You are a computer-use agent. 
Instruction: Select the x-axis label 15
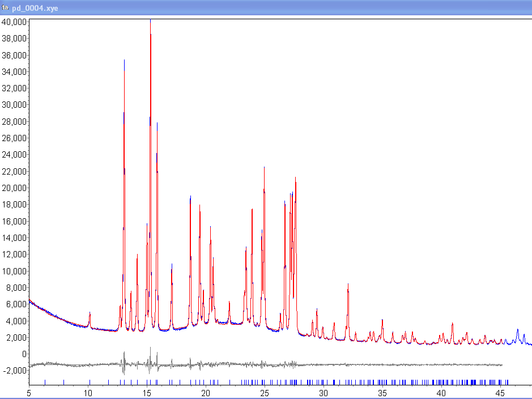pyautogui.click(x=147, y=393)
